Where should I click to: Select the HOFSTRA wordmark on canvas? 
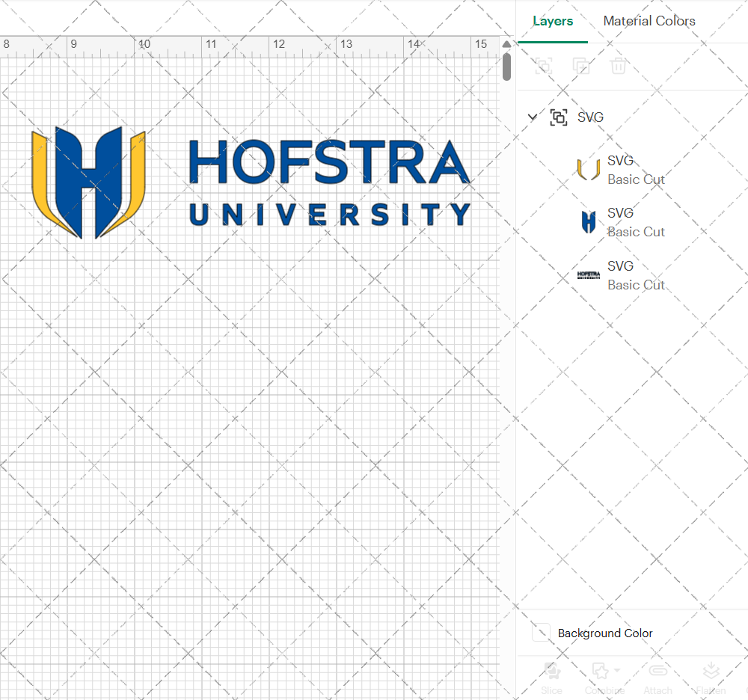(330, 162)
